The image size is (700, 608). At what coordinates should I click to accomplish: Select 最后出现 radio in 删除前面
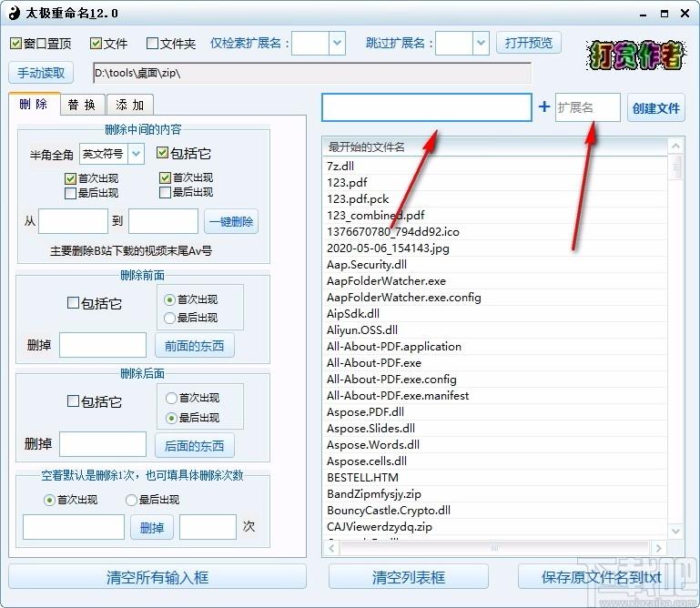pyautogui.click(x=169, y=318)
